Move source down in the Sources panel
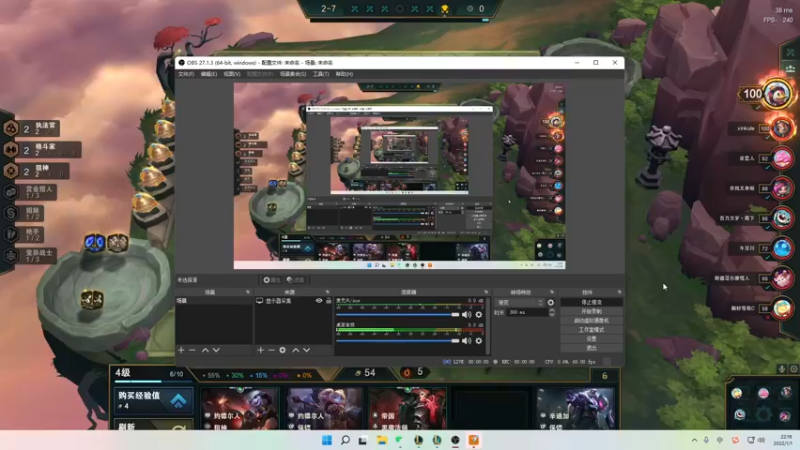This screenshot has width=800, height=450. [x=307, y=350]
